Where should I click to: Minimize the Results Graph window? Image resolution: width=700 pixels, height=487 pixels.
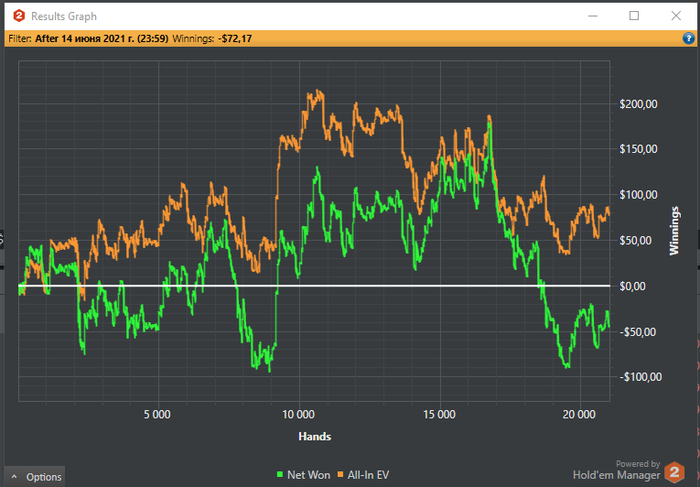pos(593,16)
